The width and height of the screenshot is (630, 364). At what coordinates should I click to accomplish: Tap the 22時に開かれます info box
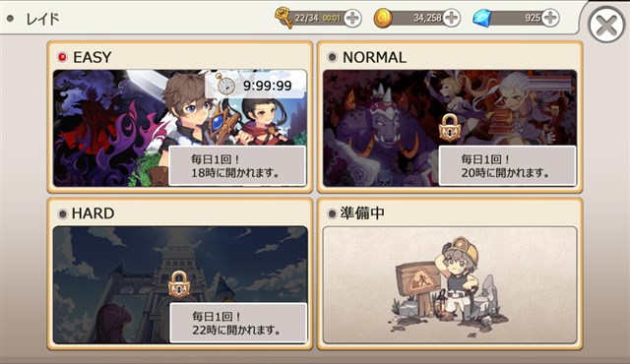click(x=238, y=323)
